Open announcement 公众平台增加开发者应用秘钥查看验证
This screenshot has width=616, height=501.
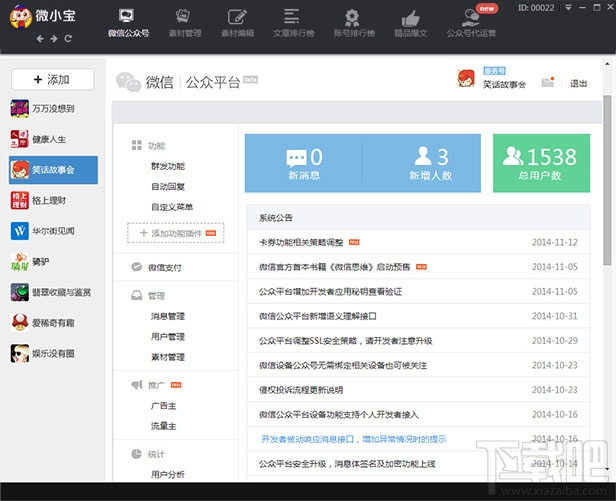coord(330,292)
